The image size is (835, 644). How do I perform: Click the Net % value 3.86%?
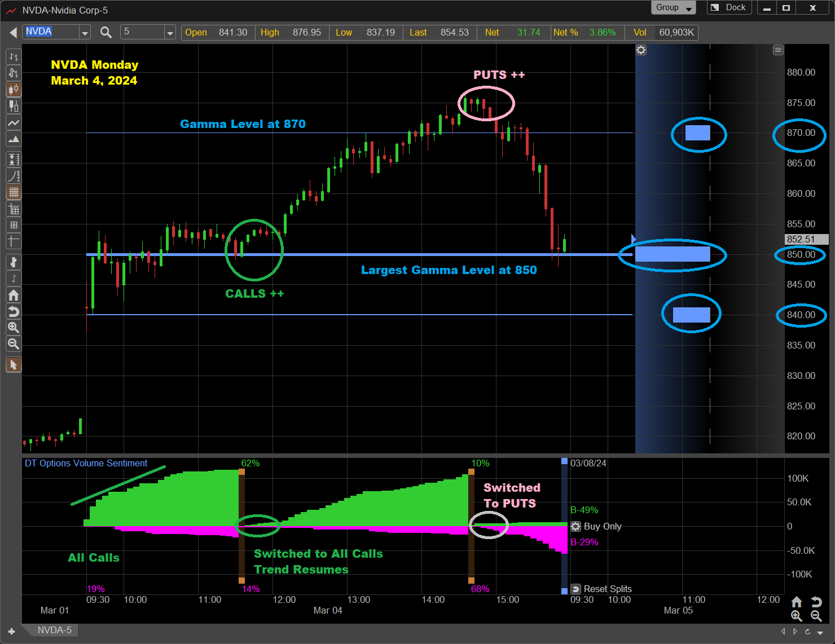pos(603,33)
